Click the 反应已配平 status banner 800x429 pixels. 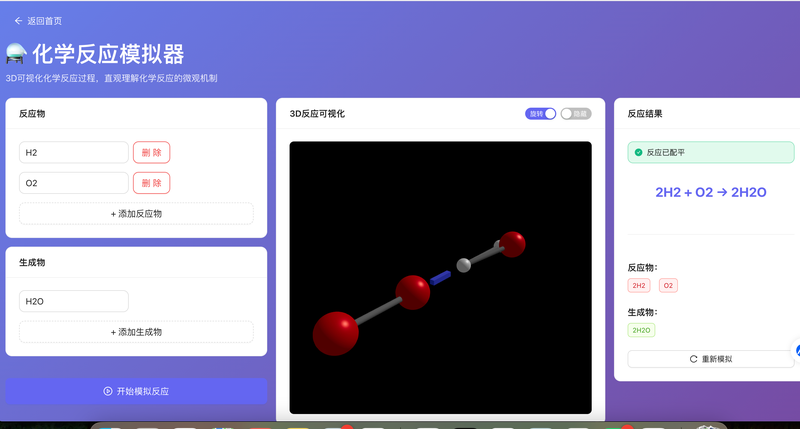[711, 153]
